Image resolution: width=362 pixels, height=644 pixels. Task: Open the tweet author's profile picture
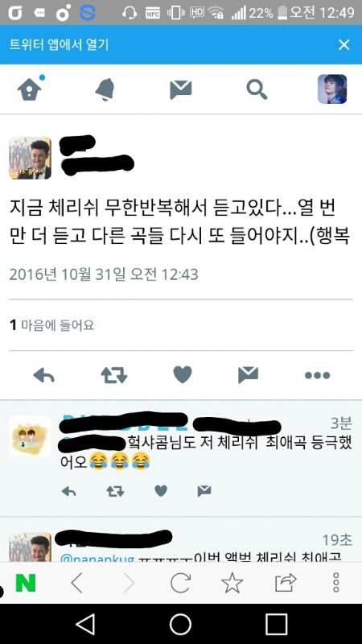pos(30,158)
